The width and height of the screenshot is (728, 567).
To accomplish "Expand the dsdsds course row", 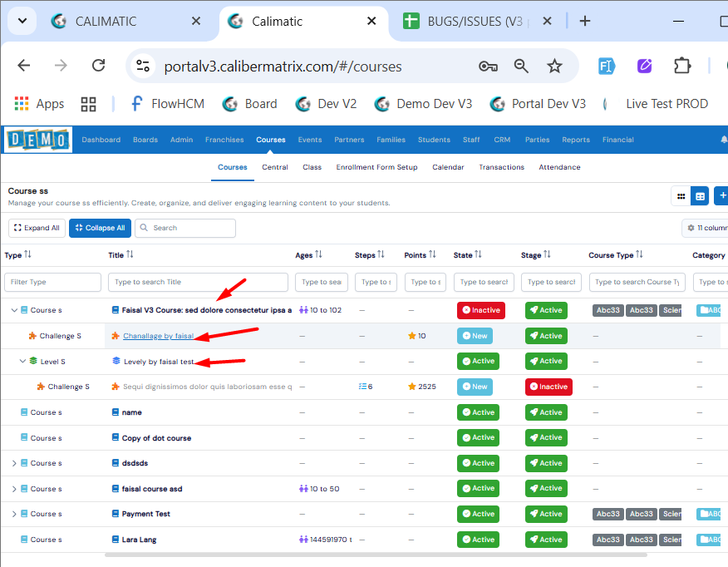I will click(x=14, y=463).
